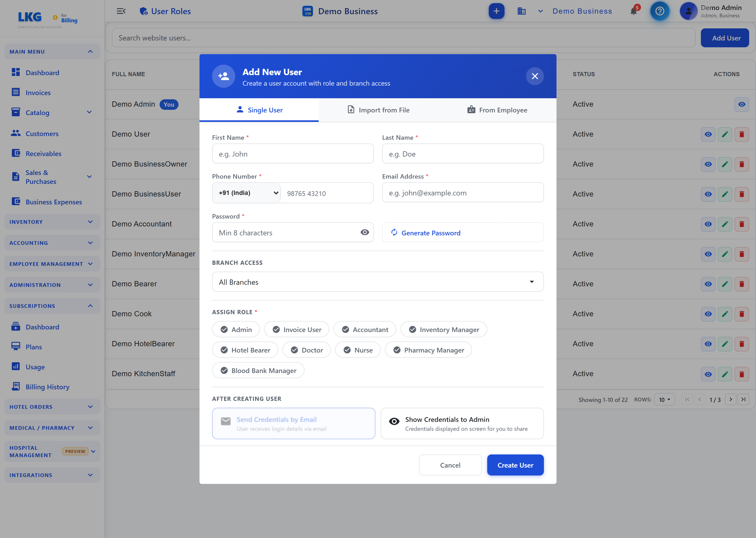Expand the Inventory section
The height and width of the screenshot is (538, 756).
click(52, 222)
